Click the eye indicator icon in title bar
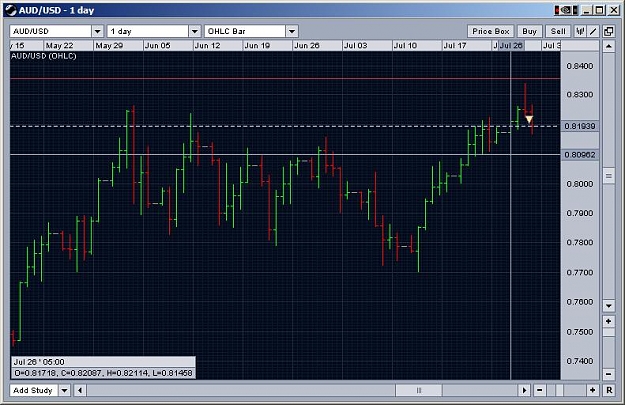This screenshot has height=405, width=625. click(x=565, y=10)
